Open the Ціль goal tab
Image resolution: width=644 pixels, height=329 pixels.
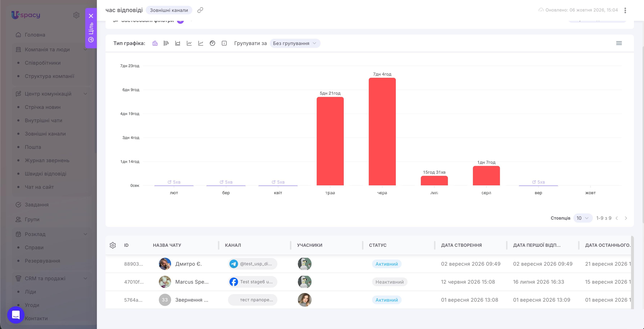(91, 32)
